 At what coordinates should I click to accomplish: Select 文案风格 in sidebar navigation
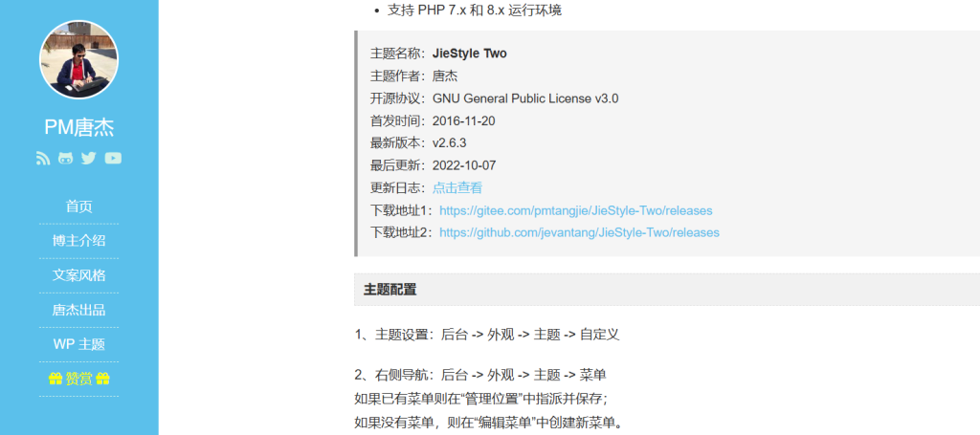point(78,275)
